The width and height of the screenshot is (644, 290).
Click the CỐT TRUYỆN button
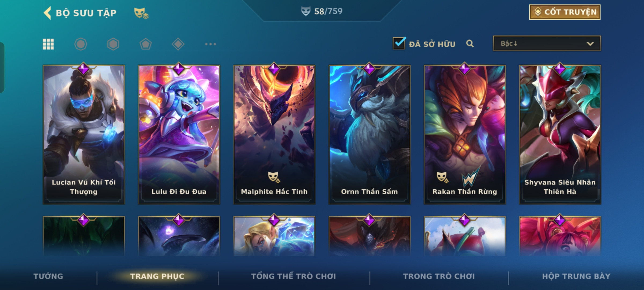[x=565, y=12]
